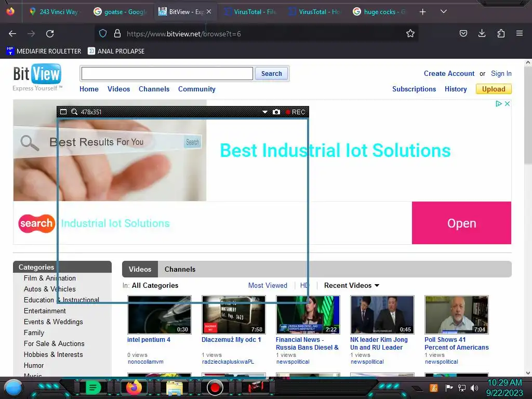Open the Channels navigation link
This screenshot has height=399, width=532.
[154, 89]
